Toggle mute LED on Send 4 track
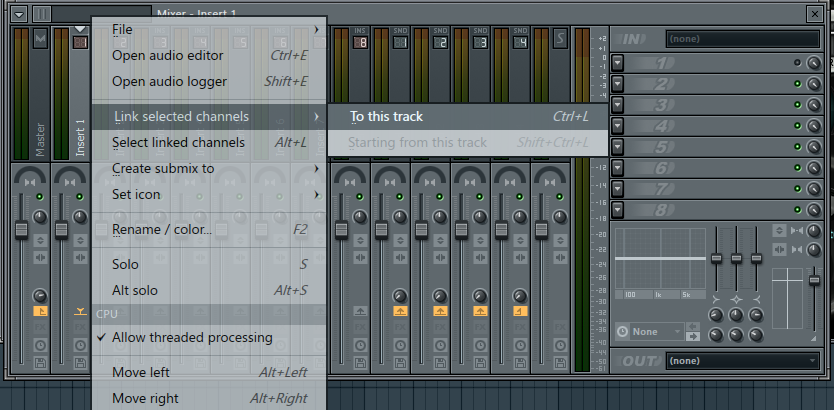Screen dimensions: 834x410 click(520, 197)
